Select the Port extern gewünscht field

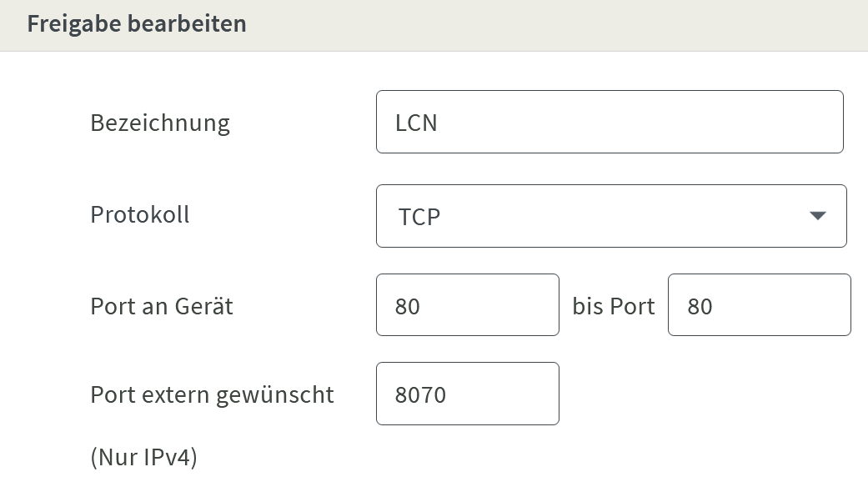(x=467, y=394)
